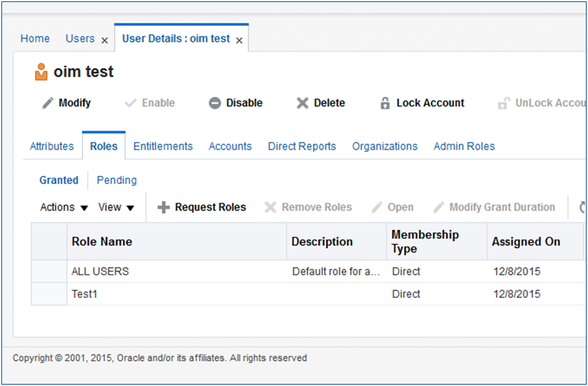This screenshot has height=386, width=588.
Task: Select the row selector for ALL USERS
Action: (x=49, y=271)
